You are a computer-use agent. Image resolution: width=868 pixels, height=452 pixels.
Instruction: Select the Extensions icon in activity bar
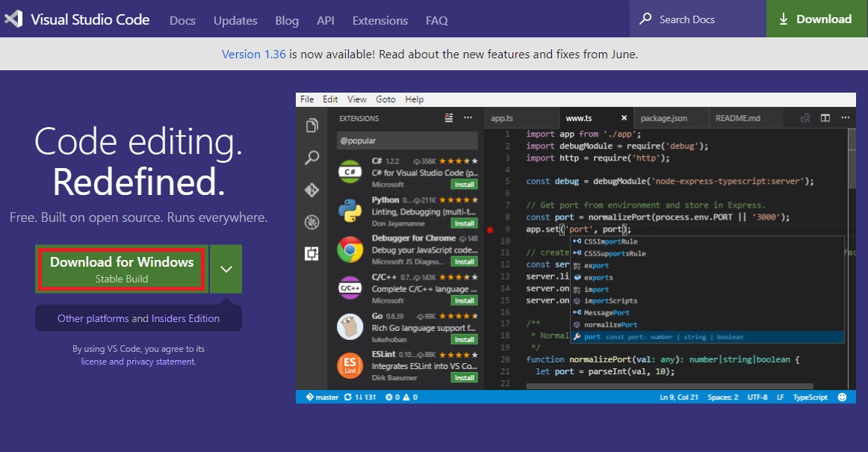click(x=311, y=254)
